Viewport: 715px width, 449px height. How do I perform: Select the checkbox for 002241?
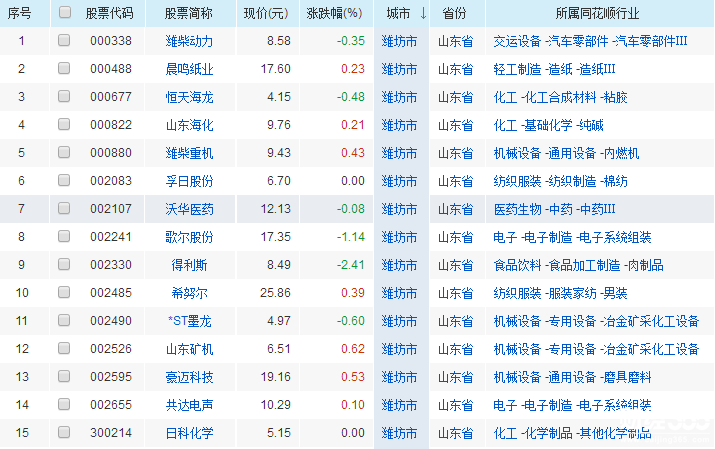(x=64, y=236)
